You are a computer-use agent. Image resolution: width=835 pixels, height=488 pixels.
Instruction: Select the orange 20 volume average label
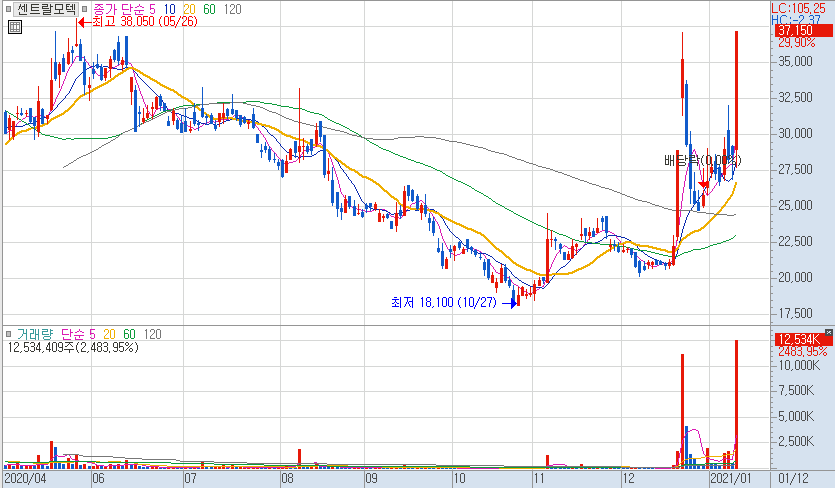[109, 334]
